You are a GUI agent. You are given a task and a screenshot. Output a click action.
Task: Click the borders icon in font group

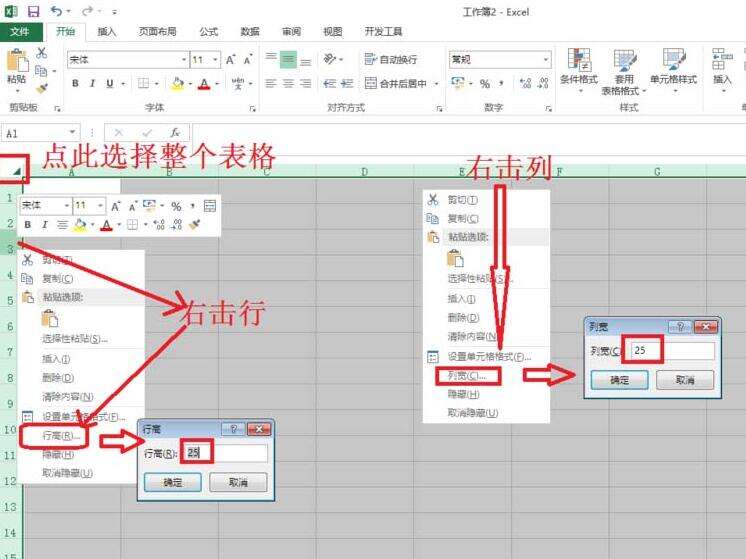point(143,84)
